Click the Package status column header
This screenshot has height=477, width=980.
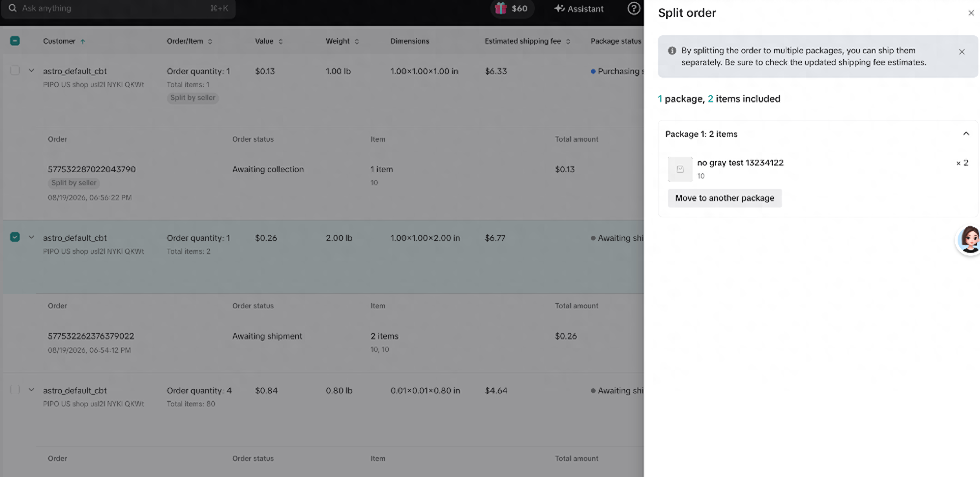coord(616,41)
